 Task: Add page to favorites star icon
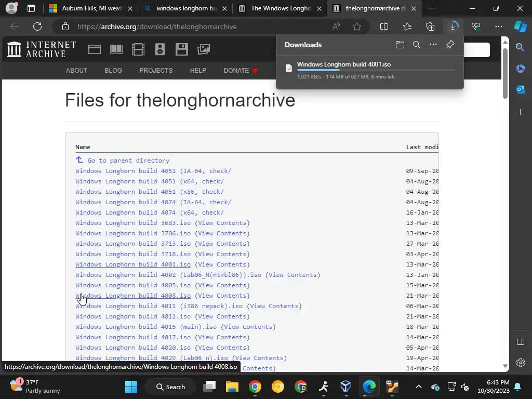point(356,26)
